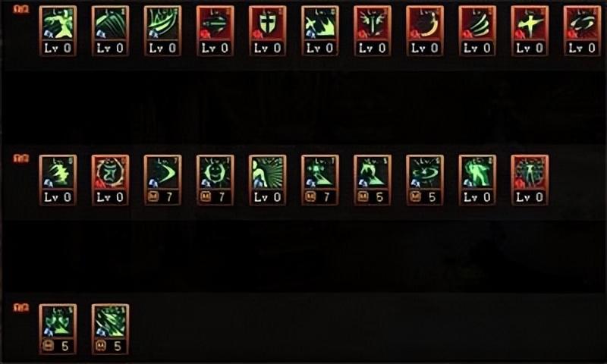Viewport: 607px width, 364px height.
Task: Select the person radiating light burst skill
Action: [268, 180]
